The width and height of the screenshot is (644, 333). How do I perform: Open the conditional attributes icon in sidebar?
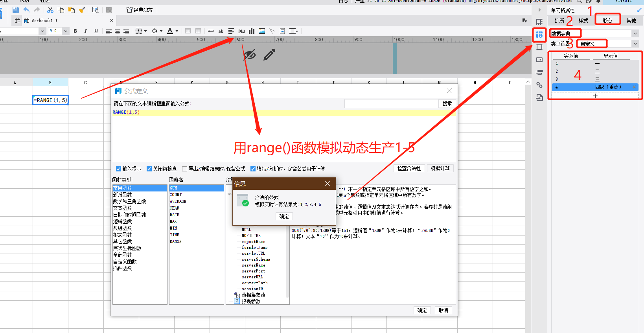[539, 72]
